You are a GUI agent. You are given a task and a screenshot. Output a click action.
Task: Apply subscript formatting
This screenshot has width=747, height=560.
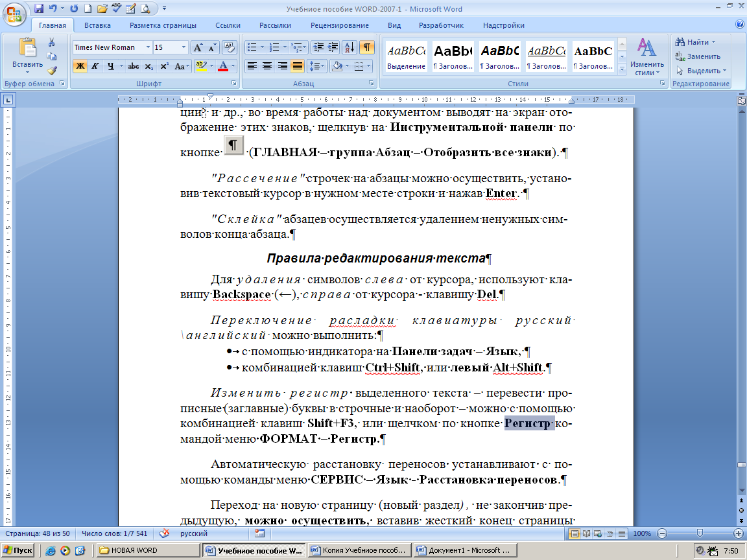click(x=148, y=66)
